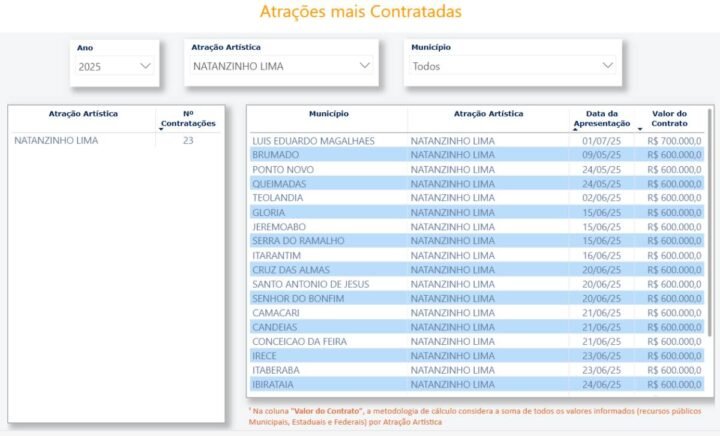Sort right table by Município header
Screen dimensions: 720x436
[x=329, y=114]
